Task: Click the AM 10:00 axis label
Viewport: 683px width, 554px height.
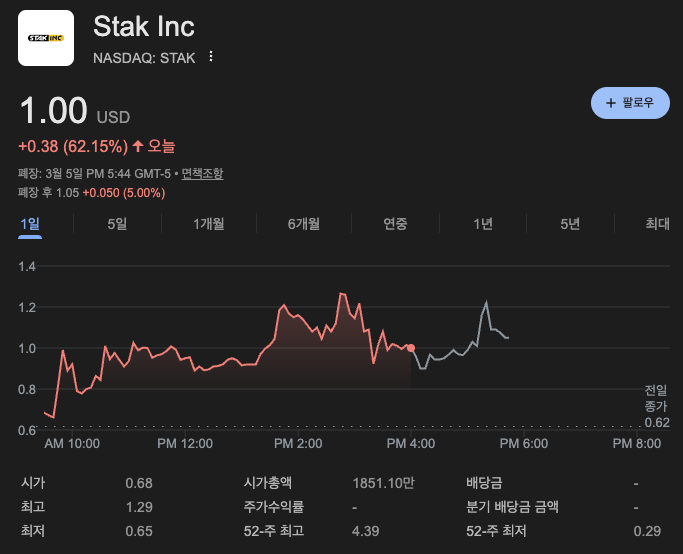Action: coord(72,443)
